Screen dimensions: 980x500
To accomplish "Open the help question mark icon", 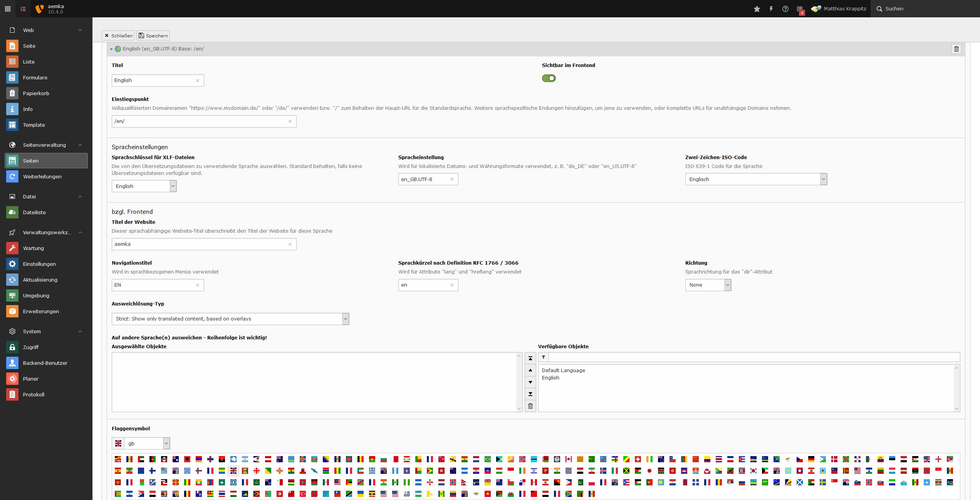I will (785, 9).
